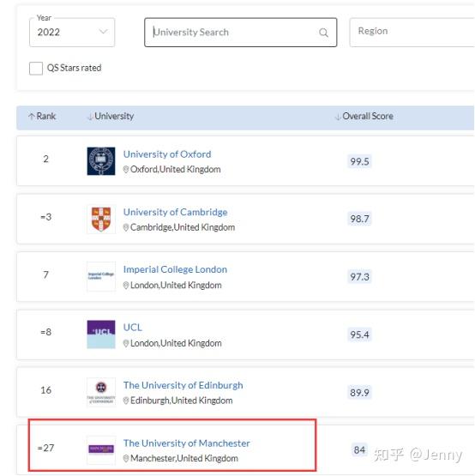475x476 pixels.
Task: Click the Imperial score 97.3
Action: coord(359,277)
